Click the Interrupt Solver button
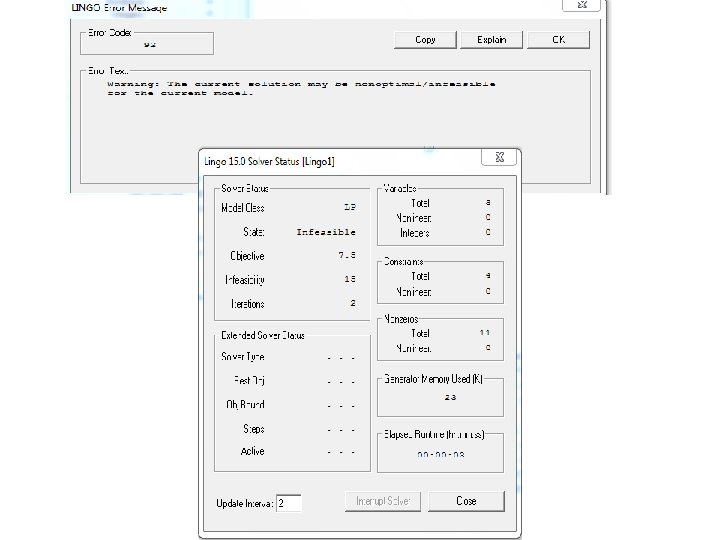This screenshot has width=720, height=540. pyautogui.click(x=383, y=501)
